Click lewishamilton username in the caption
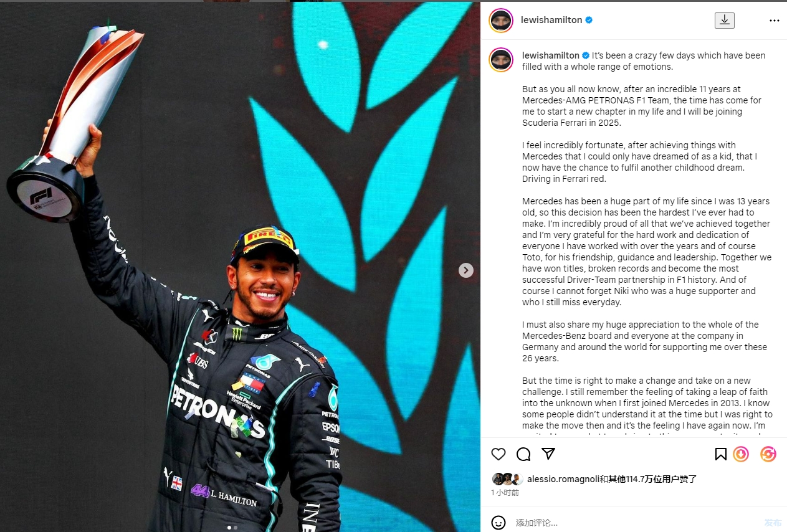 tap(551, 55)
